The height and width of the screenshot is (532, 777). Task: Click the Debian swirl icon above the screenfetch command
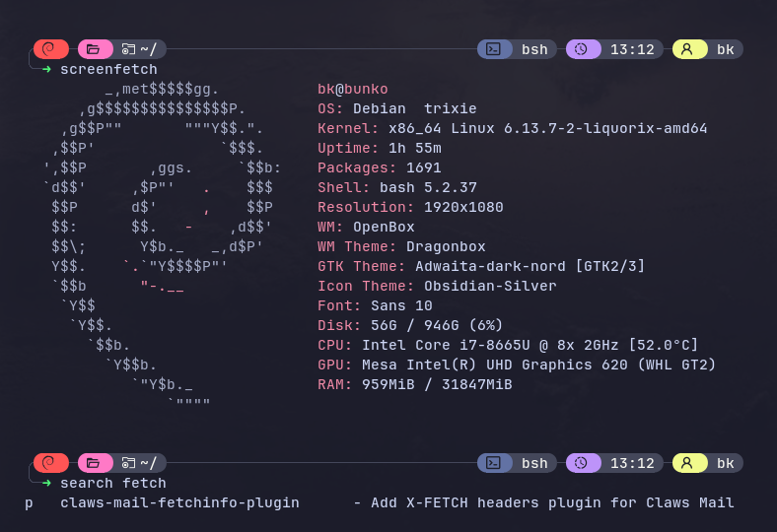[50, 49]
